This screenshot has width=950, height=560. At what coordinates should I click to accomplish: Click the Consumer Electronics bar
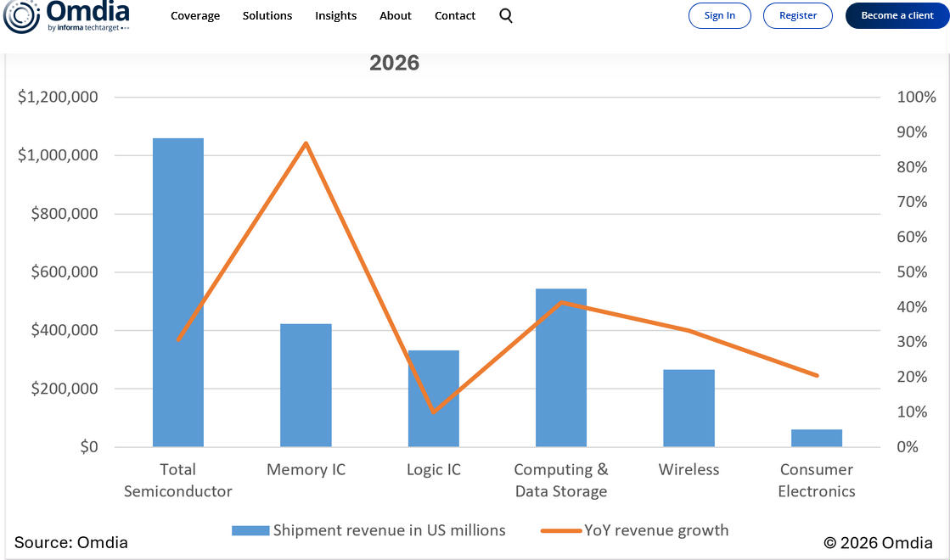pyautogui.click(x=816, y=438)
